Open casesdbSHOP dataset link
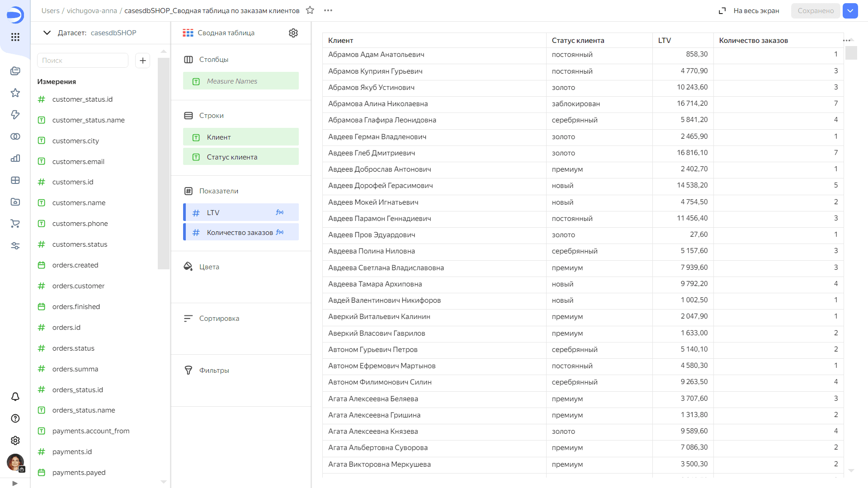Viewport: 868px width, 488px height. [x=113, y=33]
